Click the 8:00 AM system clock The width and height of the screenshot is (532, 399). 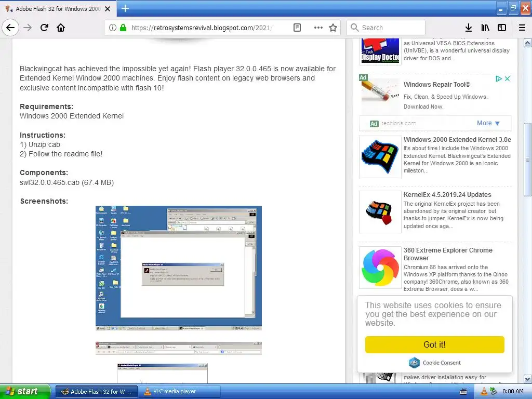tap(513, 392)
